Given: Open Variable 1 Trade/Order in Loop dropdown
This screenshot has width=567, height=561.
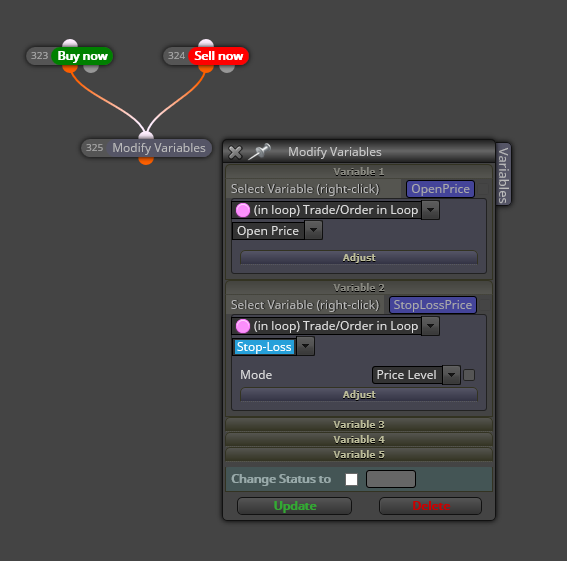Looking at the screenshot, I should click(430, 210).
